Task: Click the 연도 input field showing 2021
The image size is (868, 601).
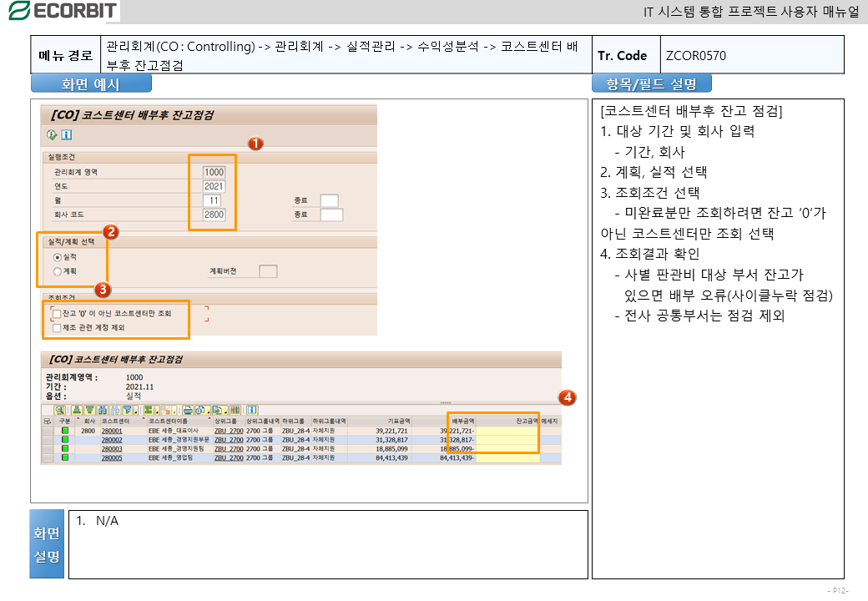Action: coord(214,186)
